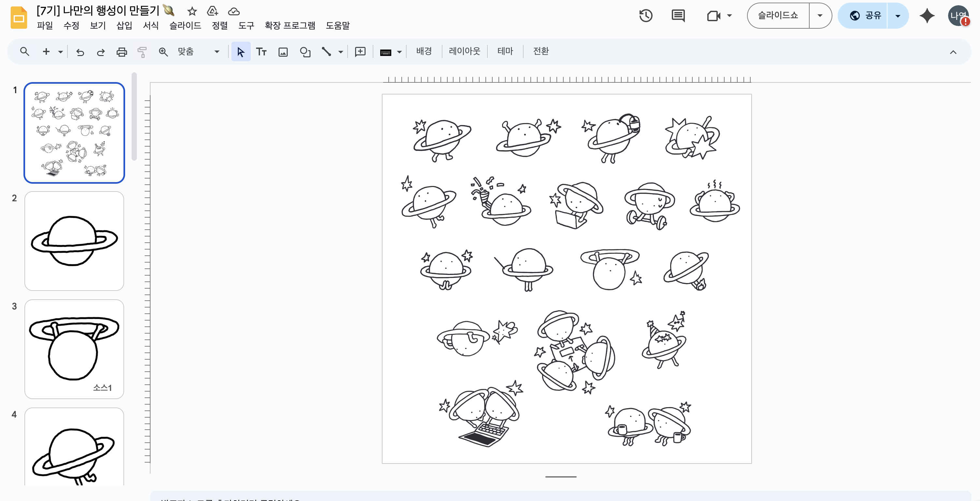Click the 배경 background button
This screenshot has width=980, height=501.
click(x=424, y=51)
